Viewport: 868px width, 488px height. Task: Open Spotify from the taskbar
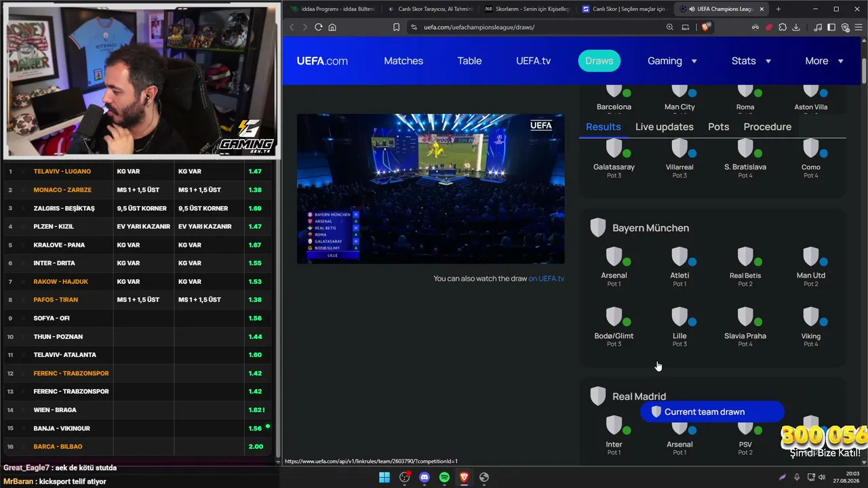444,477
